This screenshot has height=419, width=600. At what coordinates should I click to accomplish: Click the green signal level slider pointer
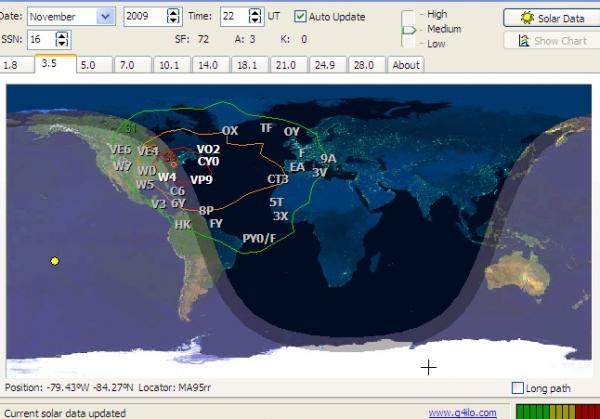tap(408, 30)
